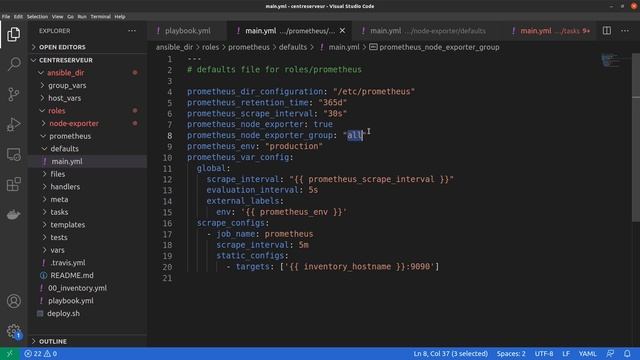Expand the tests folder
The height and width of the screenshot is (360, 640).
point(59,237)
